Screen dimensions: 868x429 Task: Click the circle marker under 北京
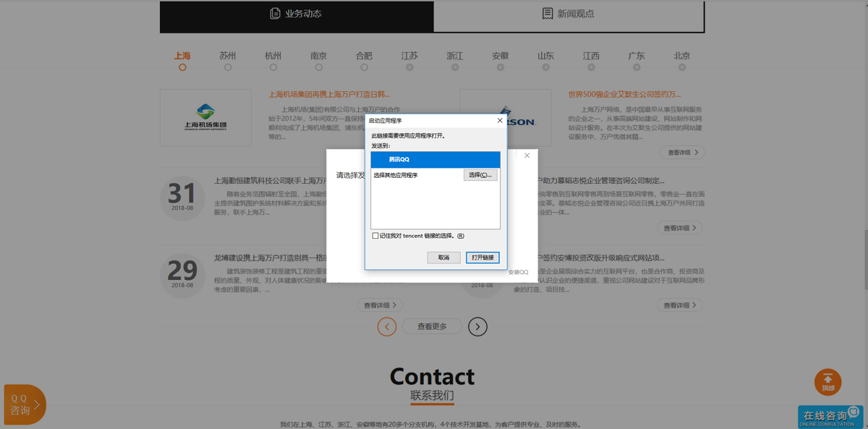coord(682,67)
